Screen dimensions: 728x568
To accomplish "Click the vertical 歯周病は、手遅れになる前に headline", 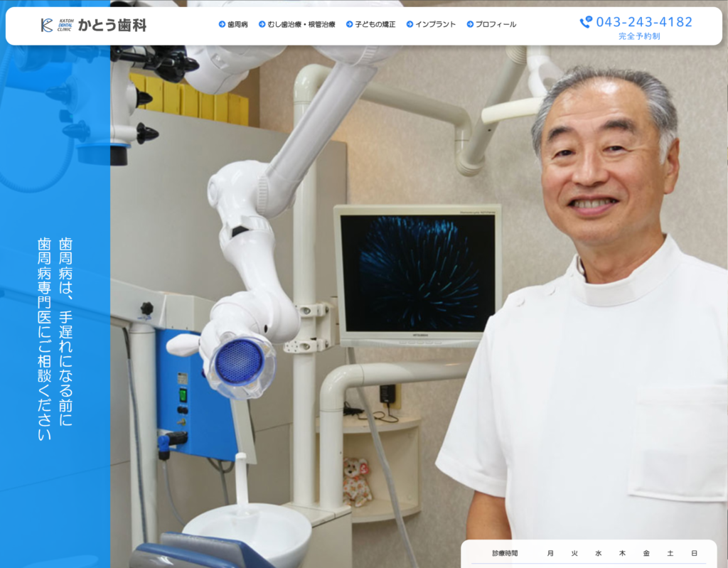I will coord(65,332).
